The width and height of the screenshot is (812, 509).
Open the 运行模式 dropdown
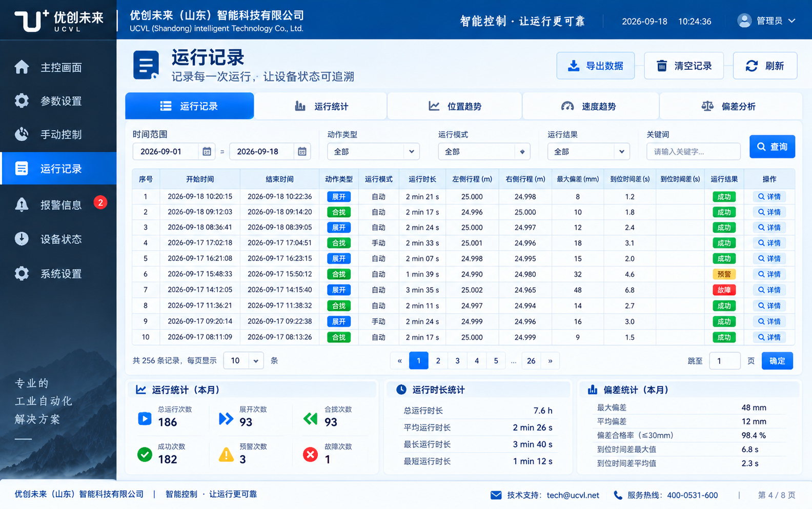(x=484, y=152)
